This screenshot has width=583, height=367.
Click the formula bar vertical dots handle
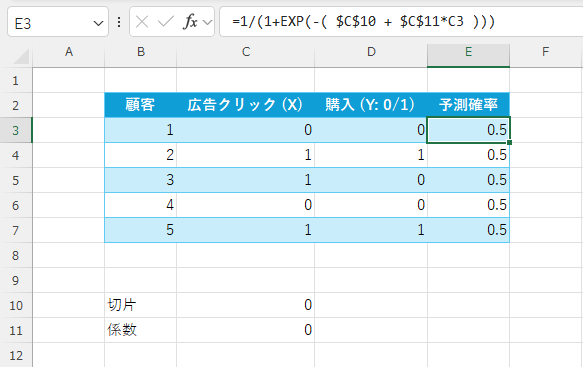(119, 22)
